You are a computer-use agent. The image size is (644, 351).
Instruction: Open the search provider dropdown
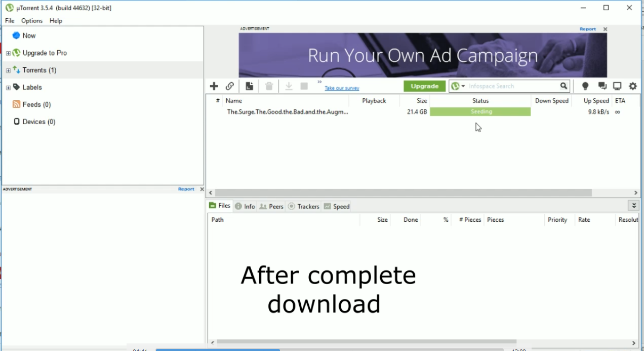[x=458, y=86]
